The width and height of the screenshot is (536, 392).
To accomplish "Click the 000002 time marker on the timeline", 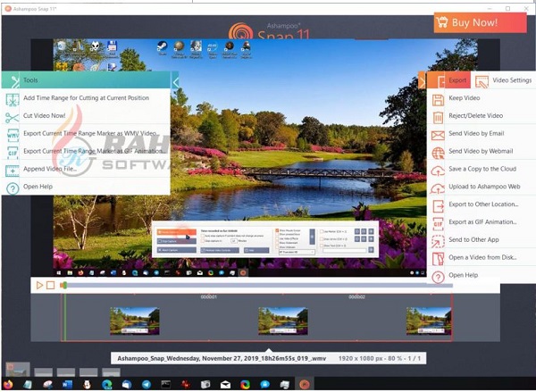I will tap(356, 297).
